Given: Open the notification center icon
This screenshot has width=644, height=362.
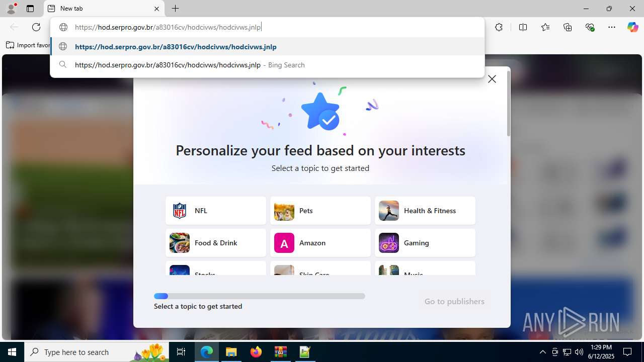Looking at the screenshot, I should tap(627, 352).
